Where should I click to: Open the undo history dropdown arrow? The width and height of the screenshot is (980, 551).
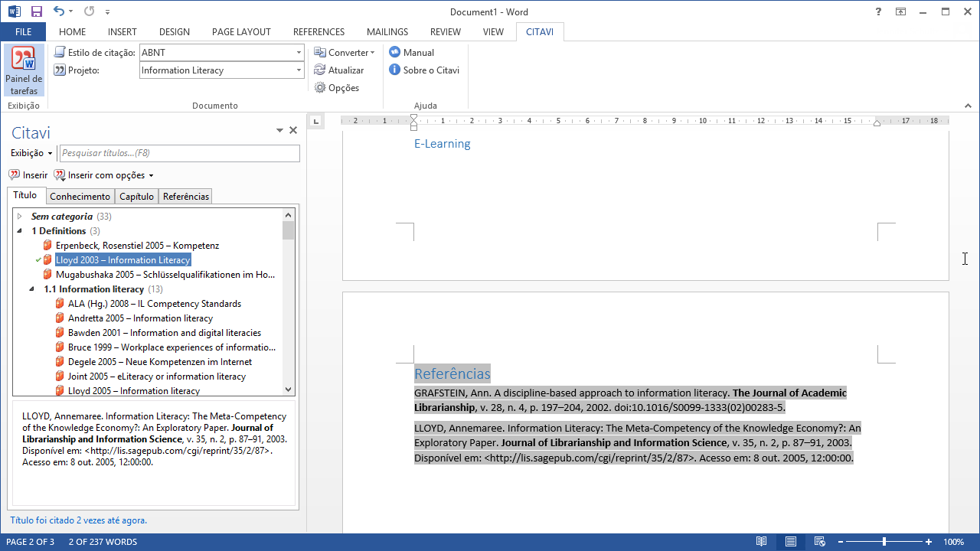(71, 11)
